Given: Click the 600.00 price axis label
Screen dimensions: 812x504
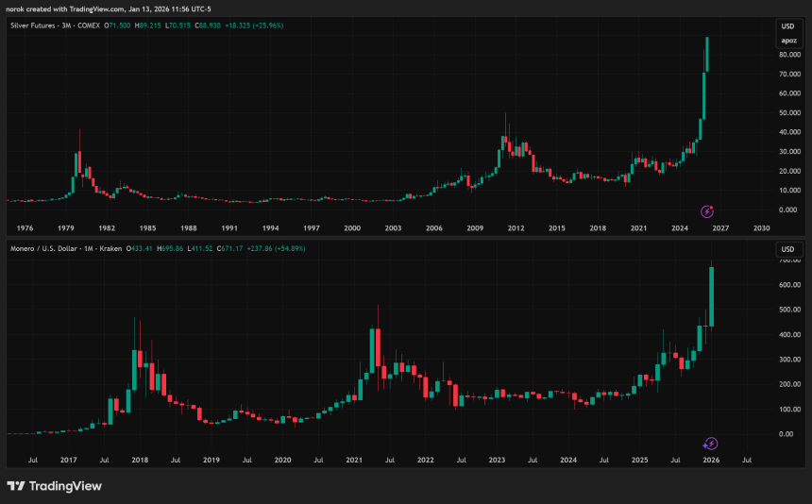Looking at the screenshot, I should click(x=789, y=285).
